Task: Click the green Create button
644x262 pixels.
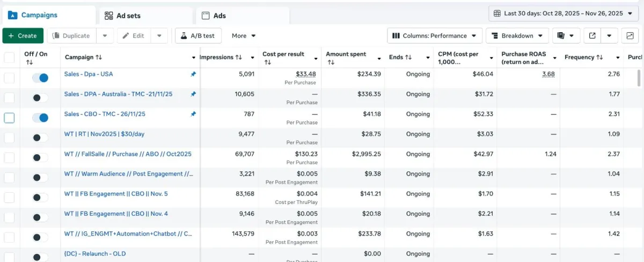Action: pyautogui.click(x=23, y=36)
